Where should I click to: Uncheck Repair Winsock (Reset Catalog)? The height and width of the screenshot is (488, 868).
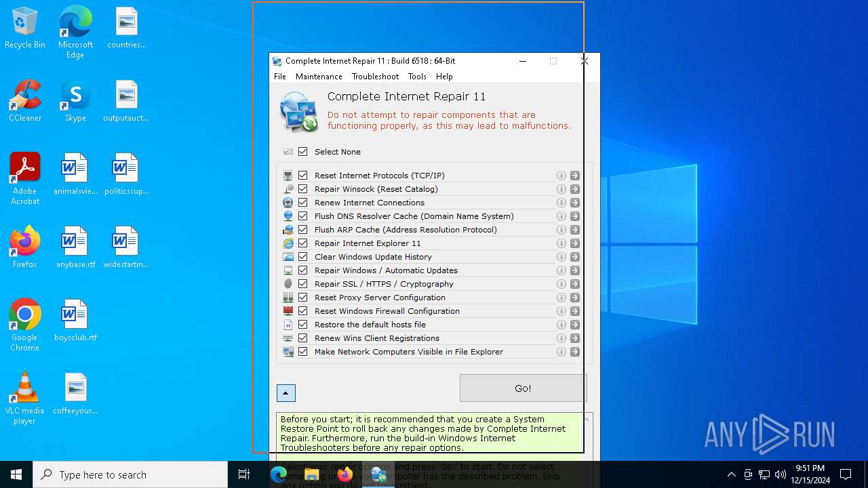[303, 189]
